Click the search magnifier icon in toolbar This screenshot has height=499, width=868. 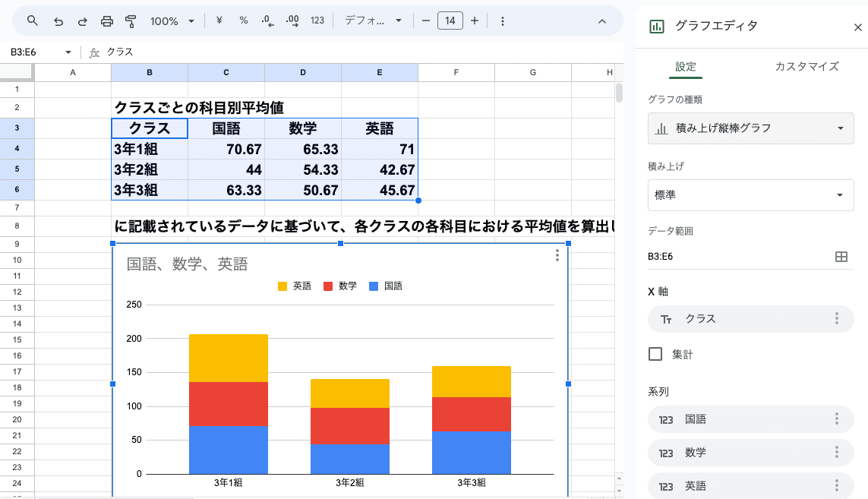tap(33, 21)
